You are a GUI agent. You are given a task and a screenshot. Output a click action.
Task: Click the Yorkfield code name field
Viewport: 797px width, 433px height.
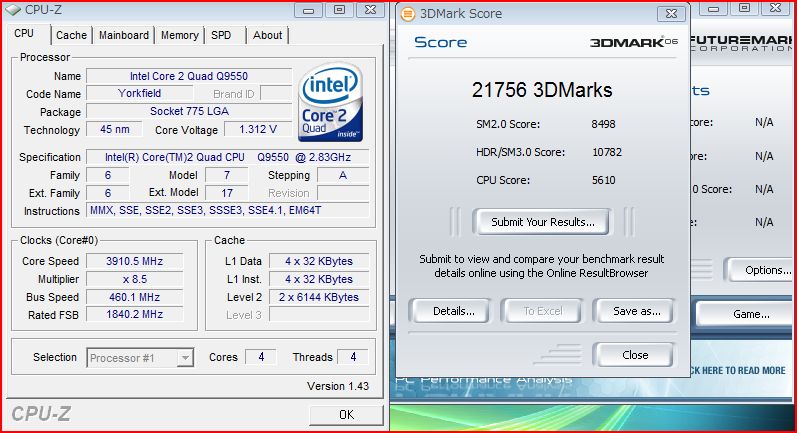coord(139,94)
